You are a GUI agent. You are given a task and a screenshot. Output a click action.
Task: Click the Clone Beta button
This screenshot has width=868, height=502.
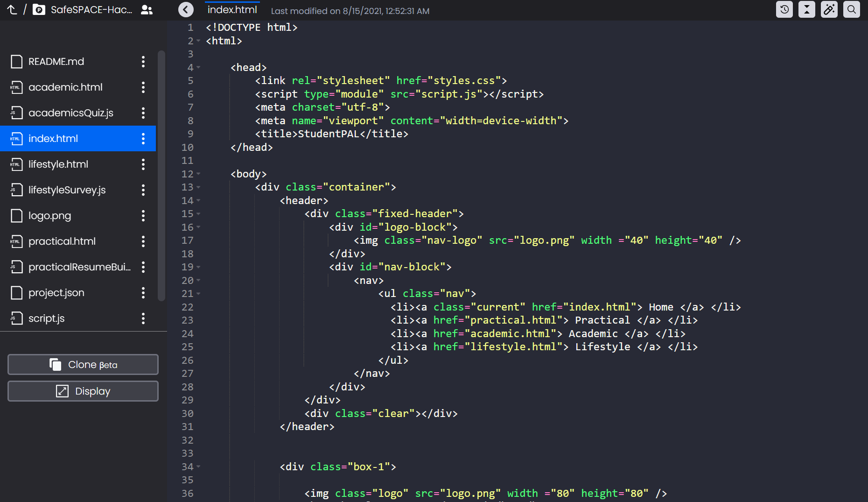pos(83,365)
